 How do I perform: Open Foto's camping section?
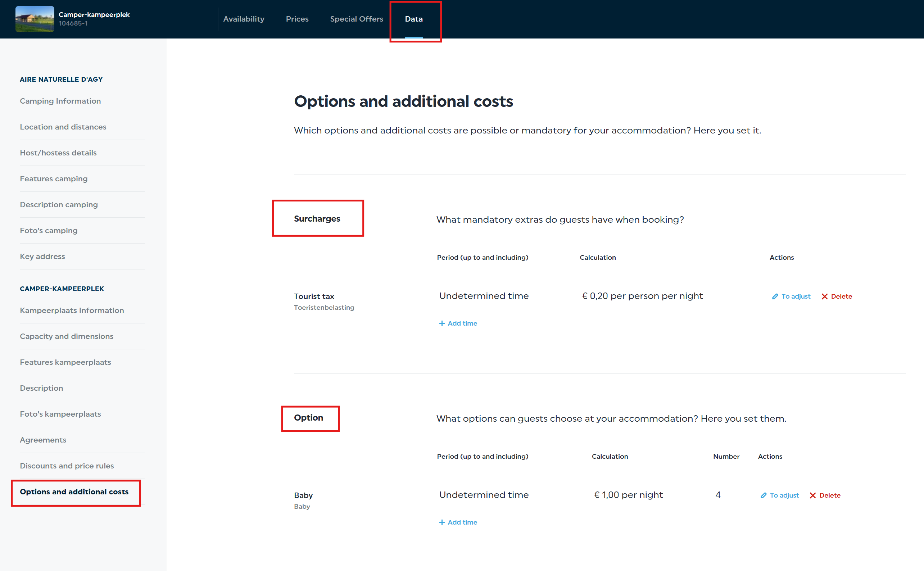pyautogui.click(x=49, y=230)
